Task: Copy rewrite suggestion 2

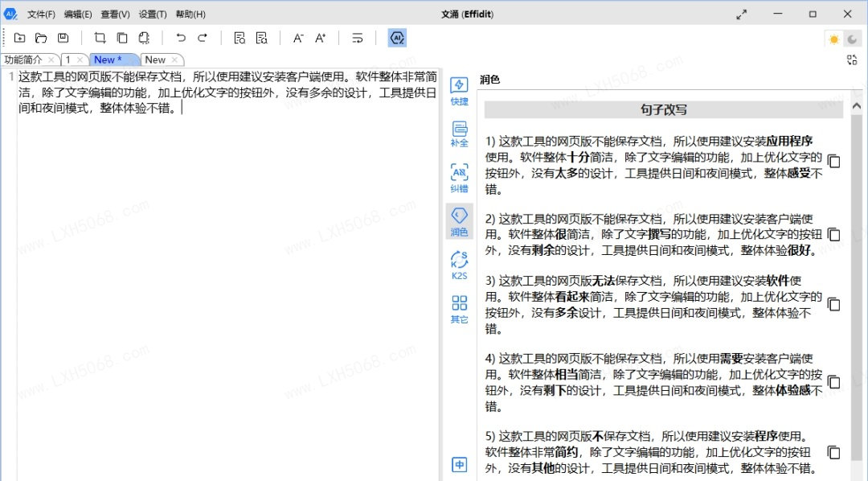Action: (833, 234)
